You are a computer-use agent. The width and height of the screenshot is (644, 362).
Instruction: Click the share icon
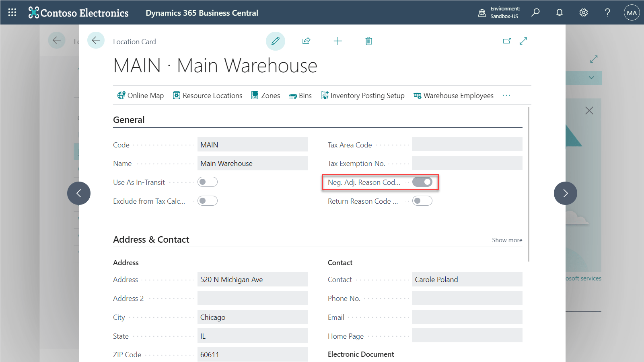coord(307,41)
